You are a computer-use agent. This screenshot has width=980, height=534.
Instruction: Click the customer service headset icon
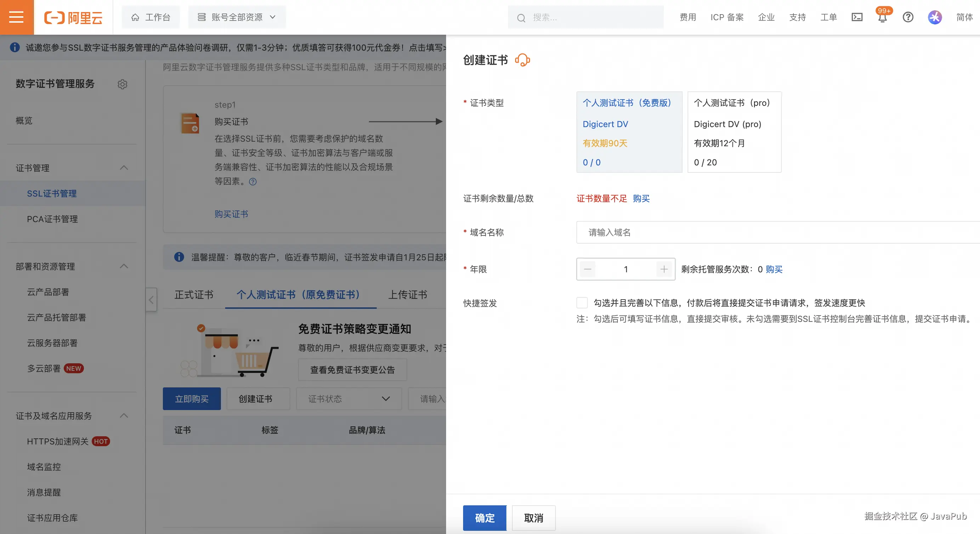click(x=522, y=60)
